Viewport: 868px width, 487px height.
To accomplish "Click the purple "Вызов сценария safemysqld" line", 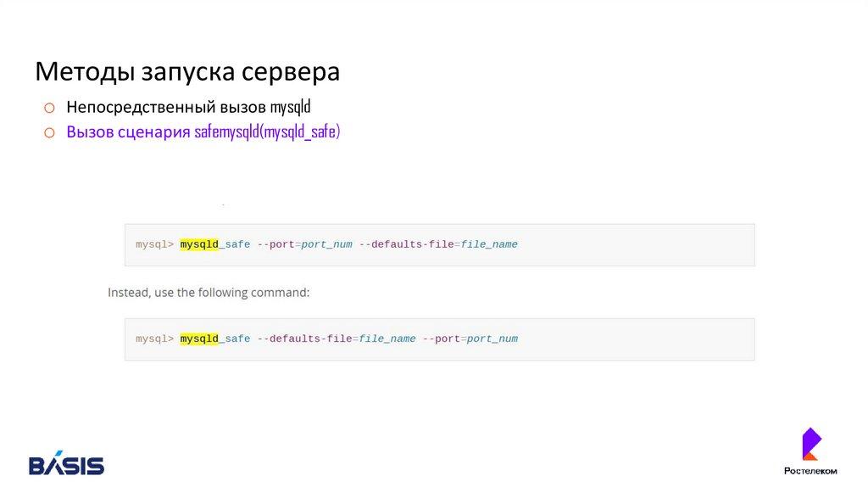I will [x=203, y=132].
